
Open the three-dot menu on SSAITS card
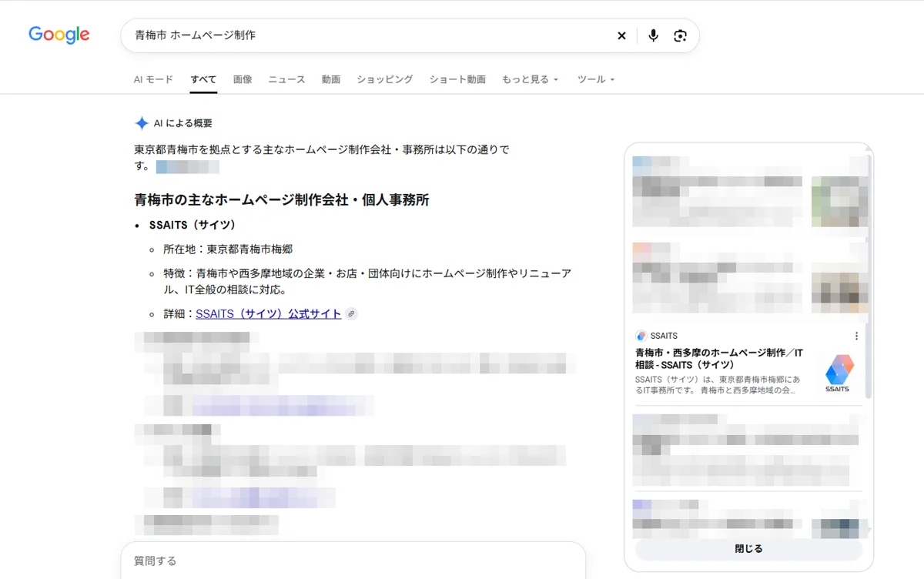pyautogui.click(x=856, y=336)
